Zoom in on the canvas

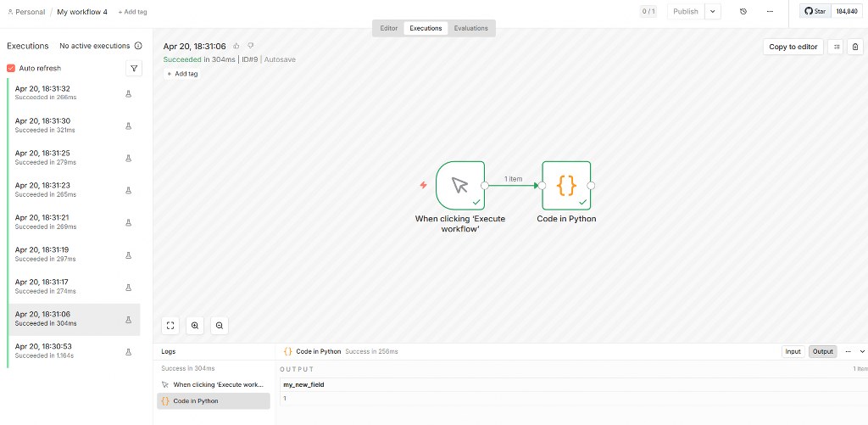(195, 326)
